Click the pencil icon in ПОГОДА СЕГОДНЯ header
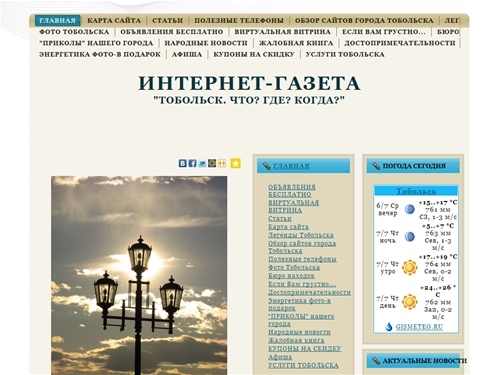 coord(376,166)
